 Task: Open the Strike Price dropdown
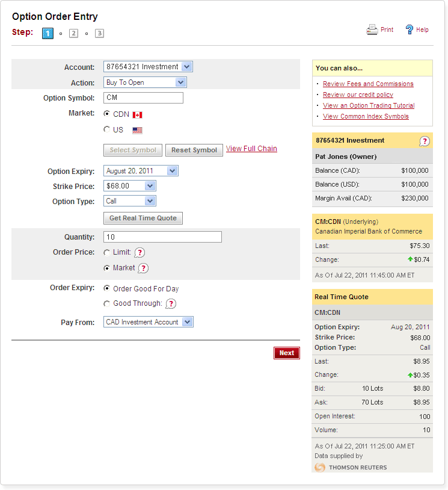tap(129, 186)
